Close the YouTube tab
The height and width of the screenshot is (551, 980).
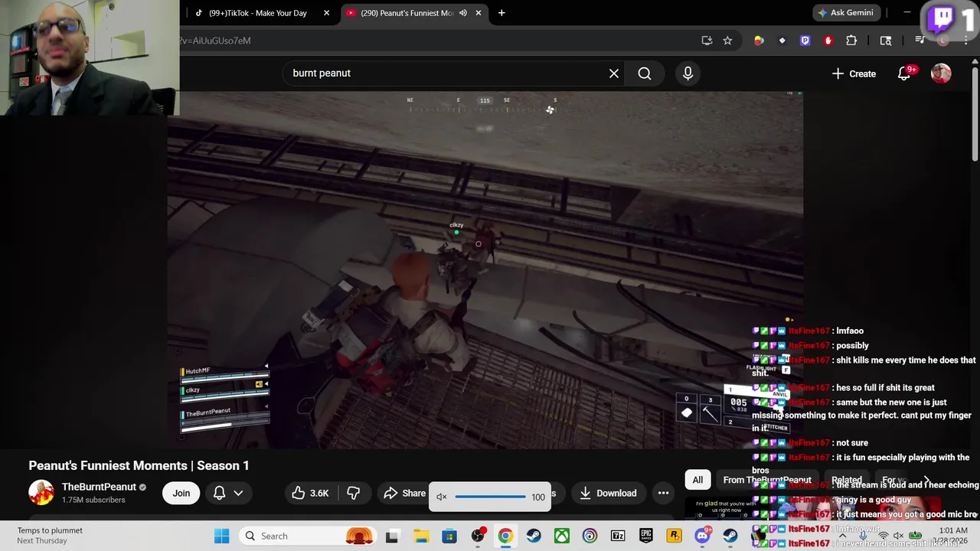pyautogui.click(x=479, y=13)
